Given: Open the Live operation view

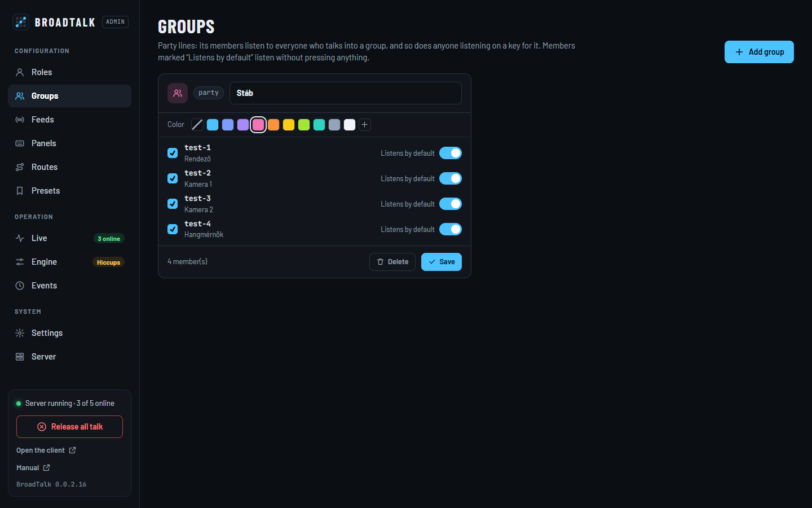Looking at the screenshot, I should point(69,238).
